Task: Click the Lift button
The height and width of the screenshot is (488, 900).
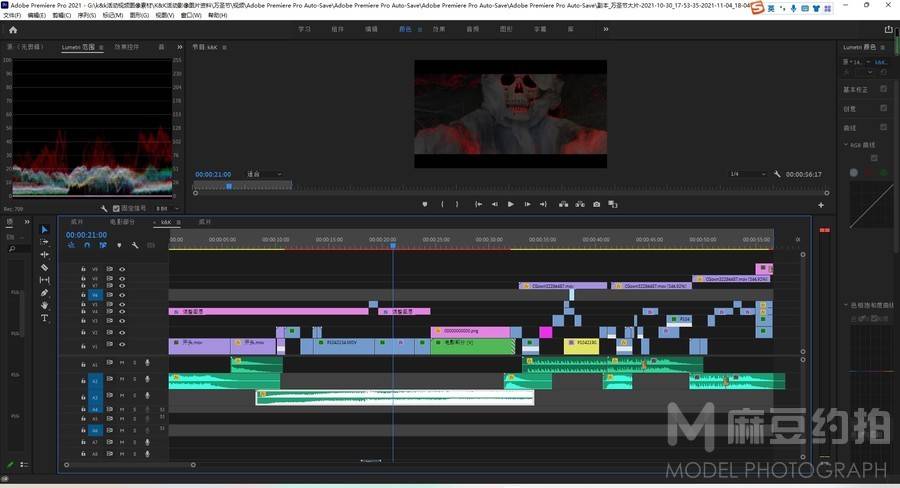Action: pyautogui.click(x=564, y=204)
